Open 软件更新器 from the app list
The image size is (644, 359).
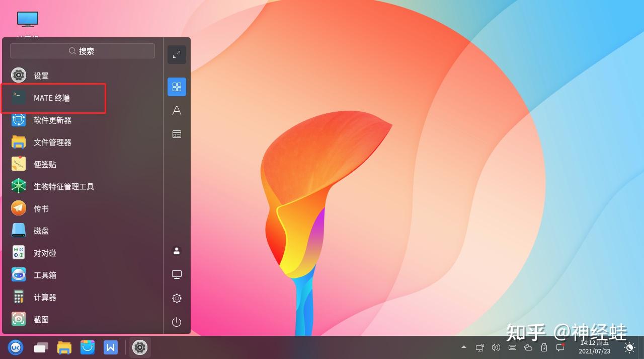tap(83, 120)
